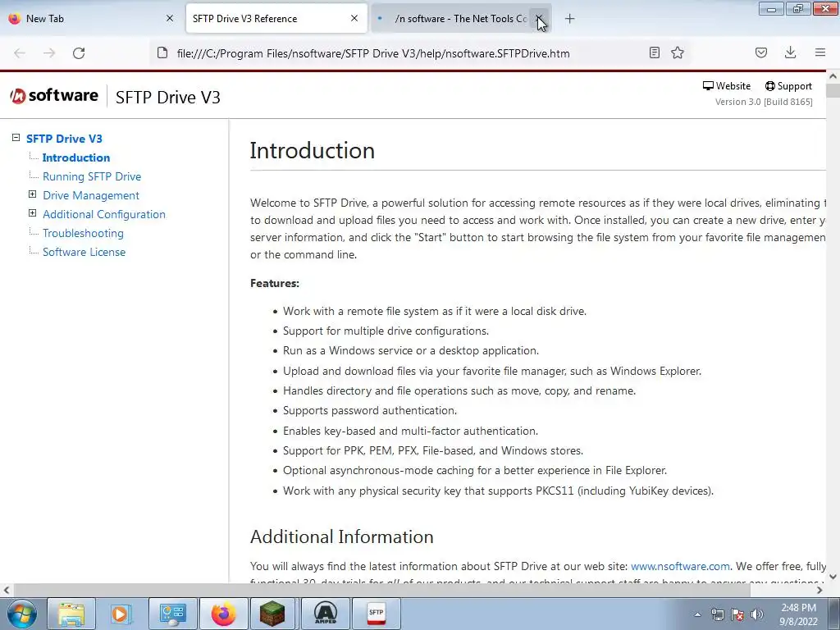
Task: Toggle reader view icon in address bar
Action: pos(654,52)
